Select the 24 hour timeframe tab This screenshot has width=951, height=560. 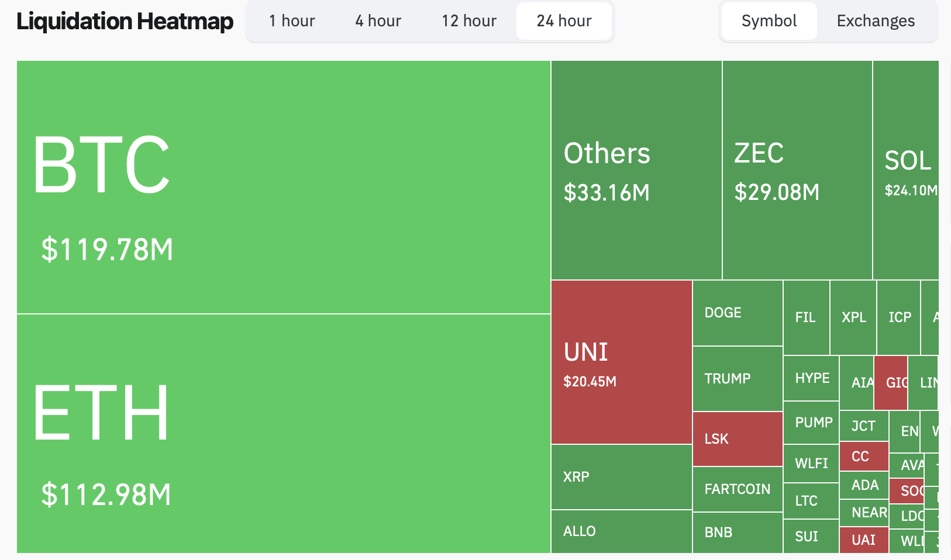[x=564, y=21]
